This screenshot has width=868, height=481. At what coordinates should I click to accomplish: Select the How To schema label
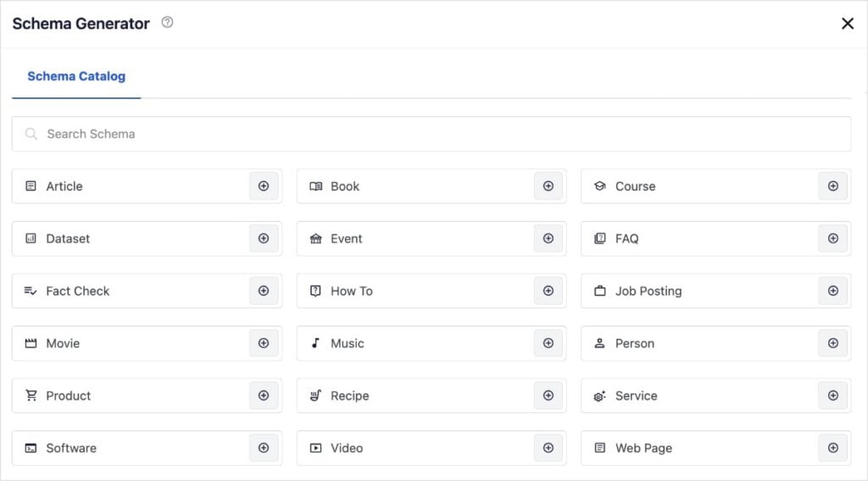(352, 290)
